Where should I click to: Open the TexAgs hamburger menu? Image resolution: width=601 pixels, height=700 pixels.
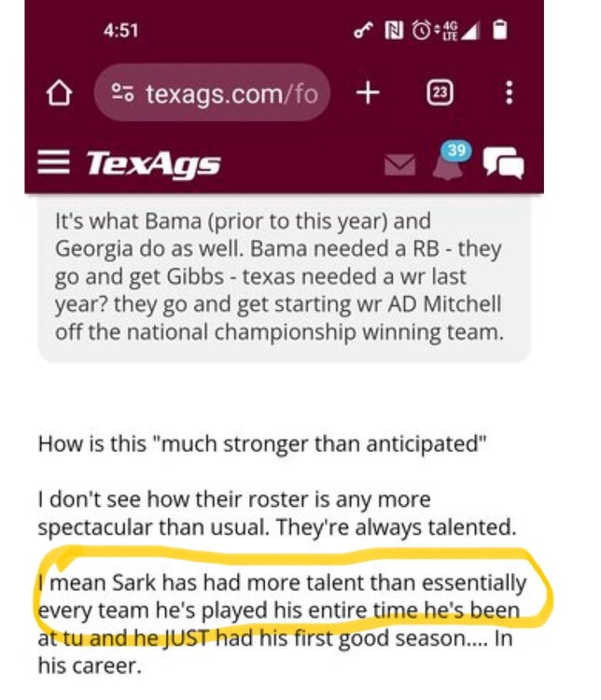(x=54, y=164)
